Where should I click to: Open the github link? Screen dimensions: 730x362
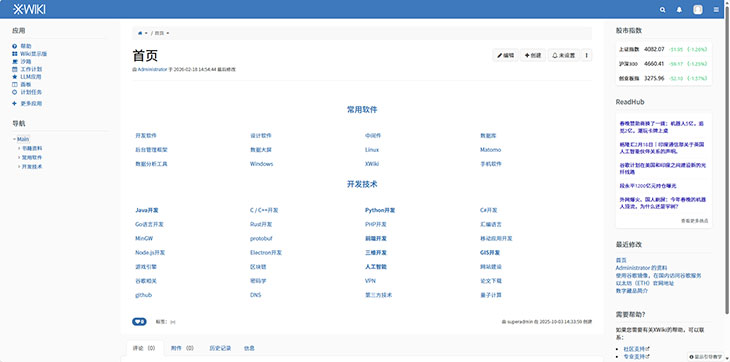pos(143,295)
